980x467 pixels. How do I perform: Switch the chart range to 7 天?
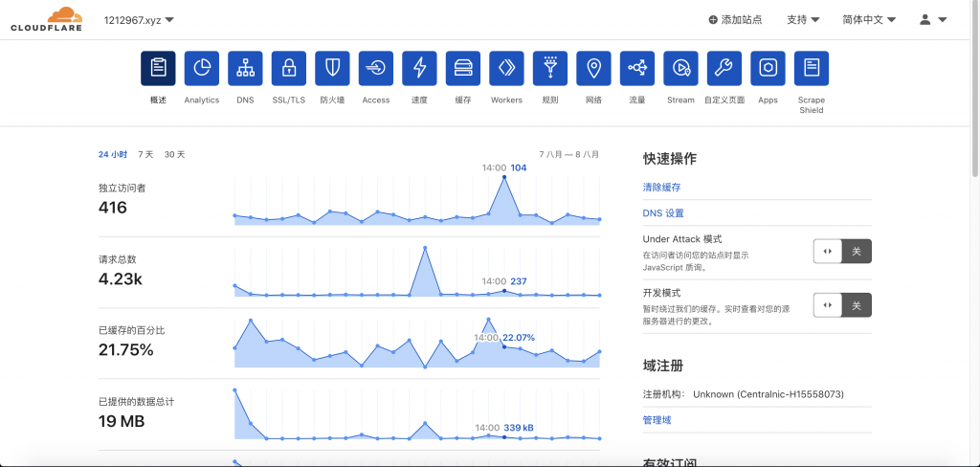click(145, 154)
